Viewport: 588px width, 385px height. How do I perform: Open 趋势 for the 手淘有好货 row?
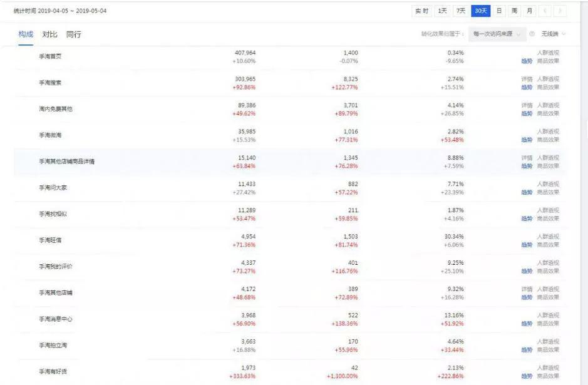[x=527, y=376]
